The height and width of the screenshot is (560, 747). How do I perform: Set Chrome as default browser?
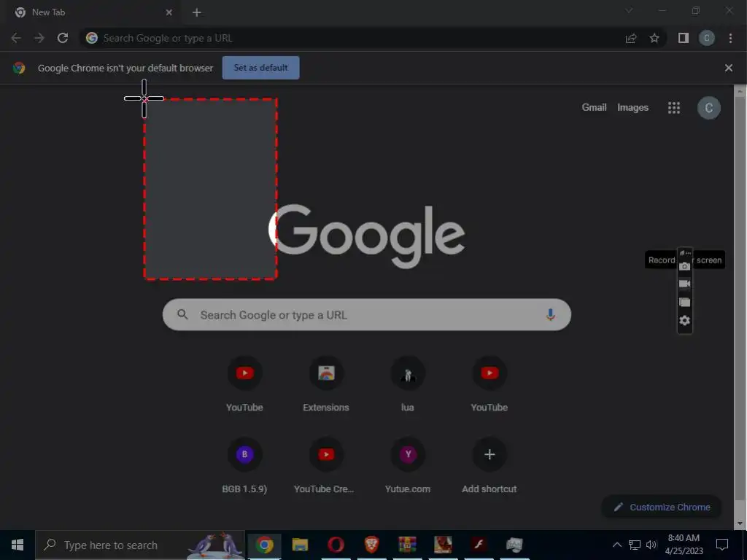[x=260, y=68]
